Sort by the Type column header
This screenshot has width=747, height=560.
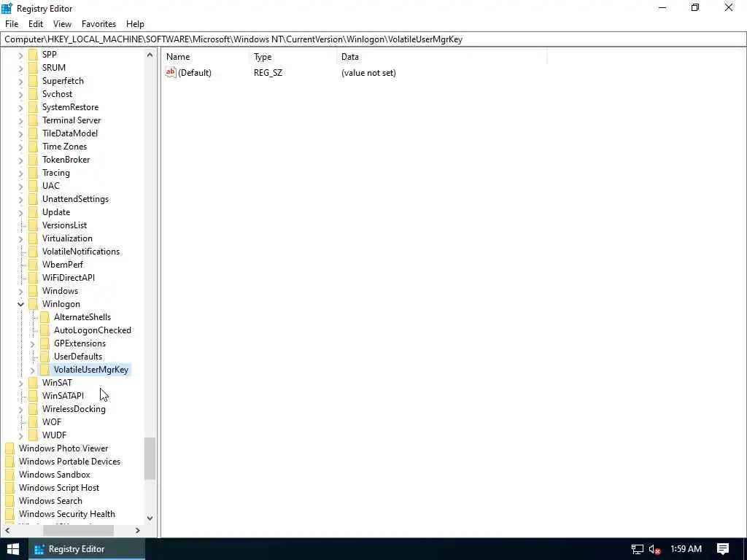pyautogui.click(x=293, y=57)
